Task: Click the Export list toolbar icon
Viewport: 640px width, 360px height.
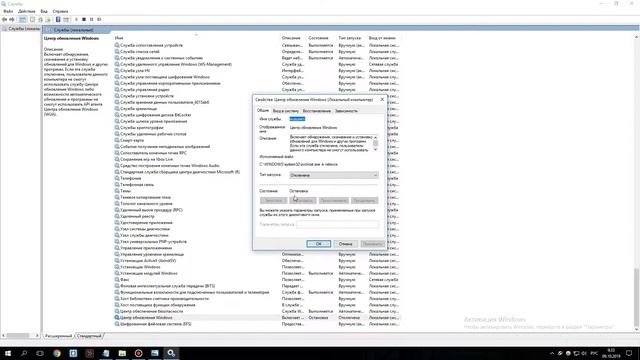Action: 48,19
